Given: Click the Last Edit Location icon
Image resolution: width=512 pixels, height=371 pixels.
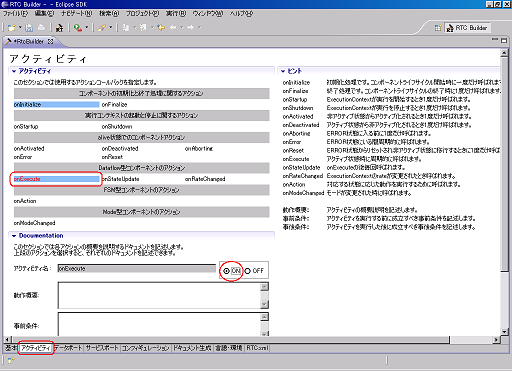Looking at the screenshot, I should point(161,28).
